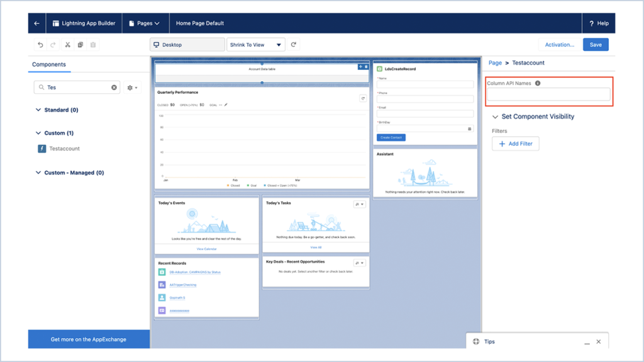Open the BirthDay calendar picker
Image resolution: width=644 pixels, height=362 pixels.
point(469,129)
